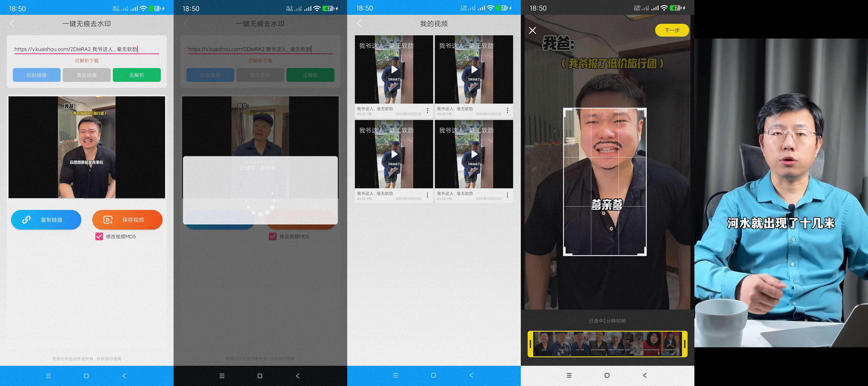Click the kuaishou URL input field
The height and width of the screenshot is (386, 868).
pyautogui.click(x=86, y=49)
